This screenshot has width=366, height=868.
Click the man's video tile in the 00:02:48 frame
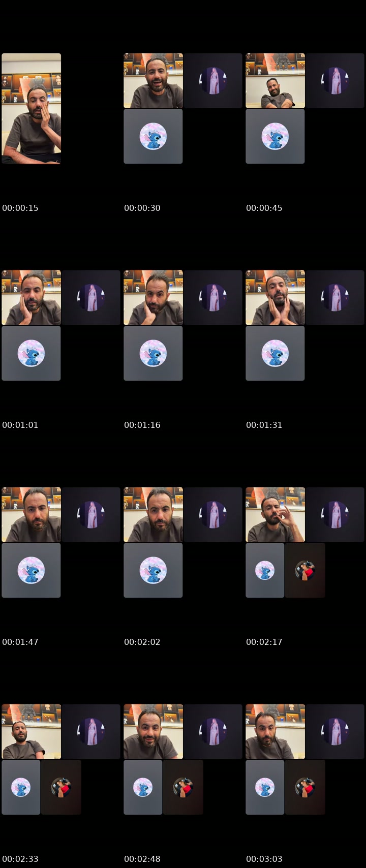pos(153,732)
